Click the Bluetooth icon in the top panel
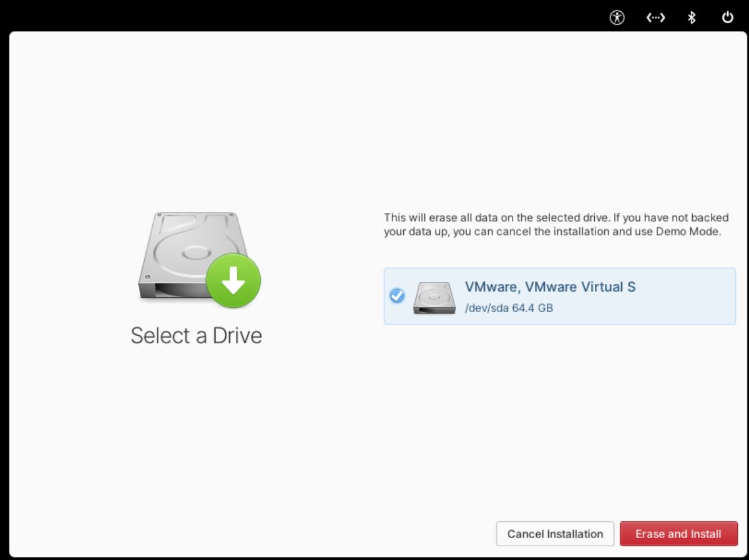 click(x=691, y=17)
